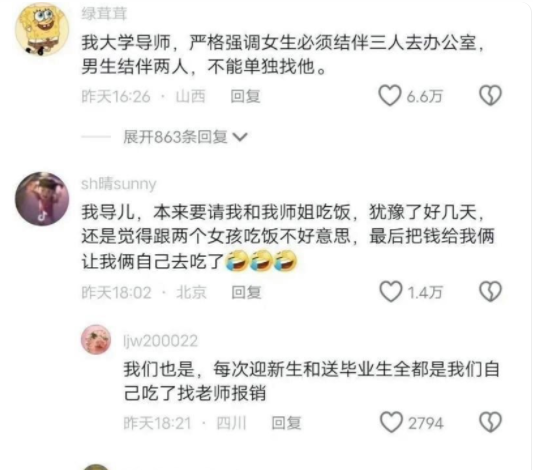This screenshot has height=470, width=533.
Task: Reply to 绿茸茸's comment via 回复
Action: 245,96
